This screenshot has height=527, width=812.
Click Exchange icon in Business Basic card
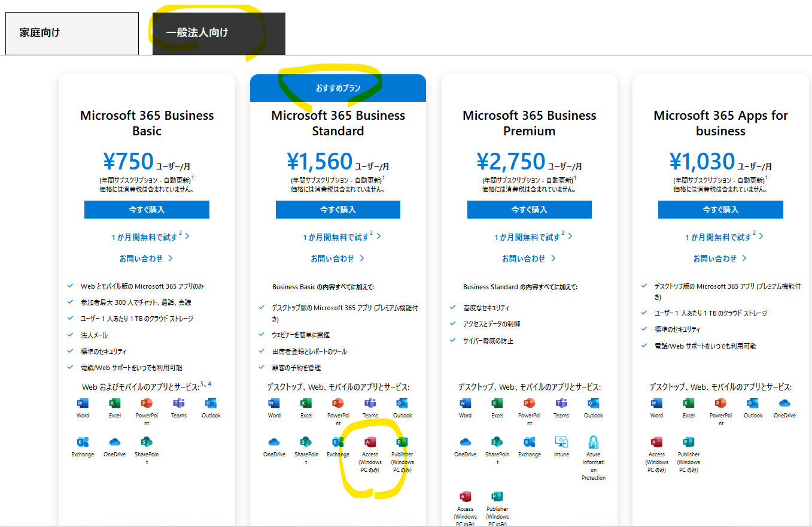click(x=83, y=442)
